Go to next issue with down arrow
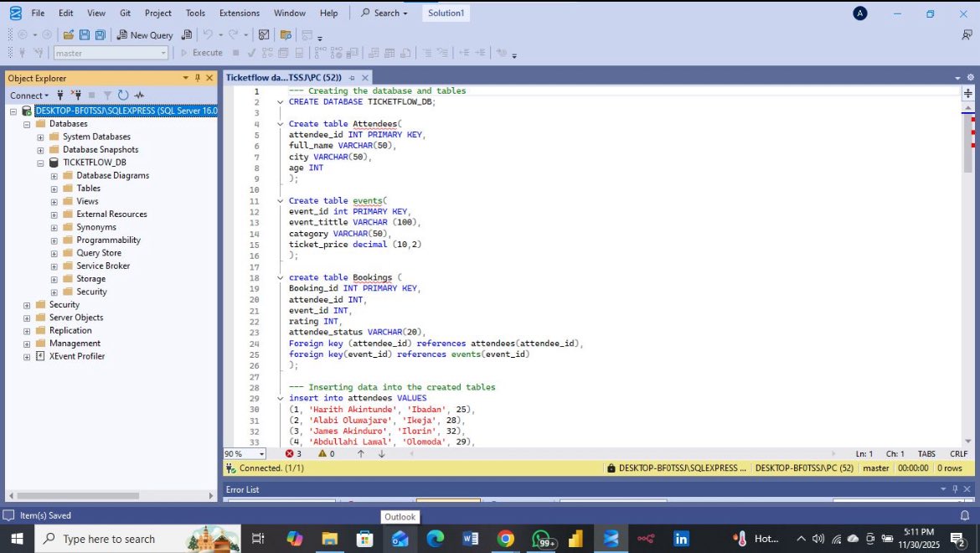 (x=381, y=453)
